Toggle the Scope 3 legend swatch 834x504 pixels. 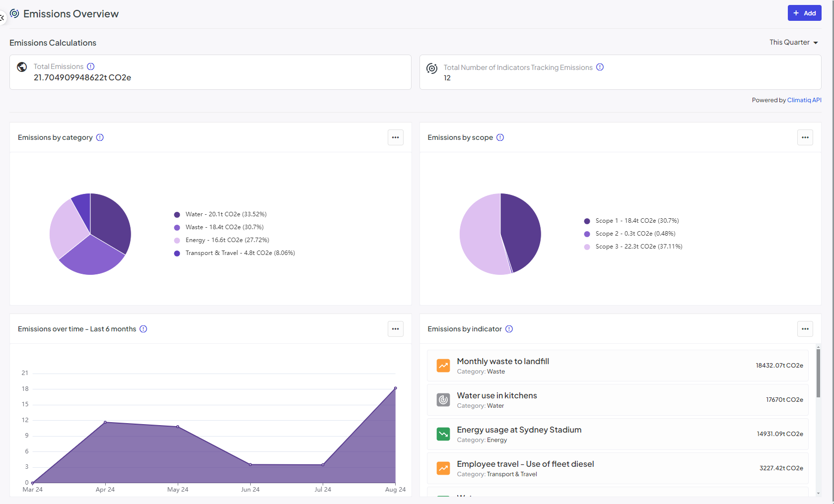(x=587, y=247)
